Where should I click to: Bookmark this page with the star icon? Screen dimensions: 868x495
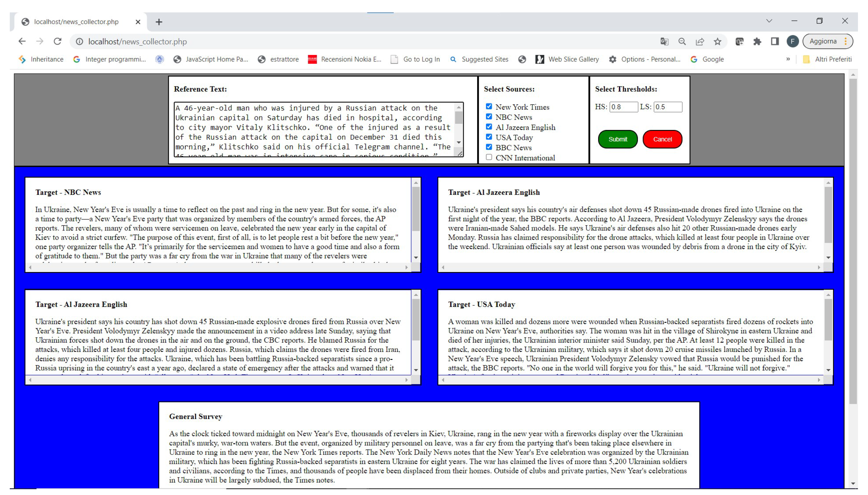717,41
